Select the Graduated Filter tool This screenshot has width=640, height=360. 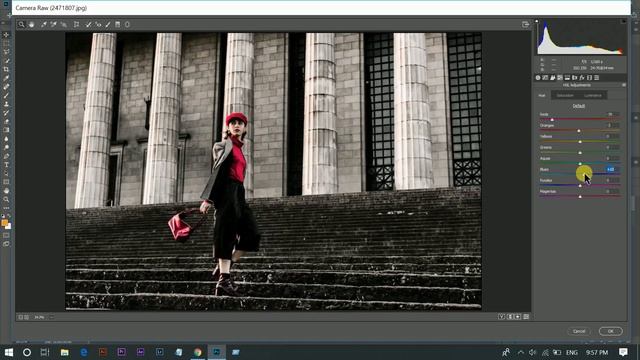118,24
